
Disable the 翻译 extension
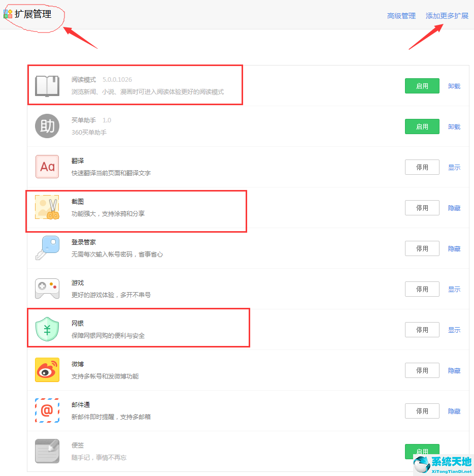tap(422, 167)
